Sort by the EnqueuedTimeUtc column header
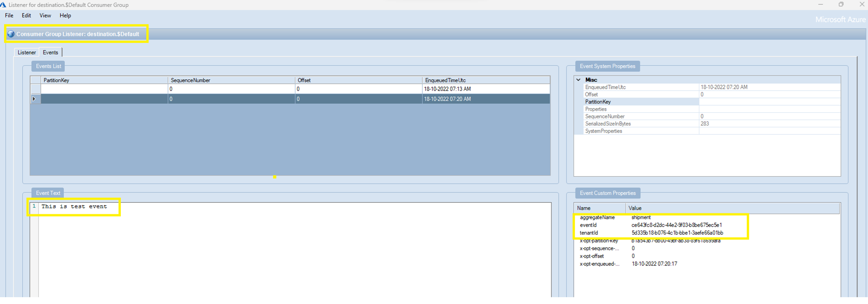Screen dimensions: 868x304 [x=486, y=80]
